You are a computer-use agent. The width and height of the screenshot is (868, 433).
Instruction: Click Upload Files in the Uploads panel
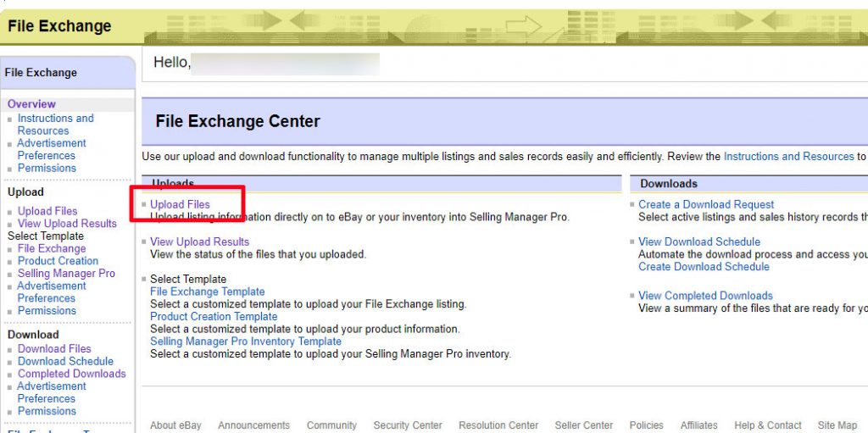coord(180,205)
